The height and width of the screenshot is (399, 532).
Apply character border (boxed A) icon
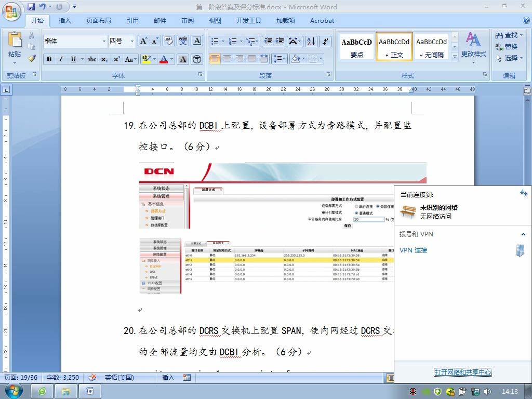tap(197, 41)
